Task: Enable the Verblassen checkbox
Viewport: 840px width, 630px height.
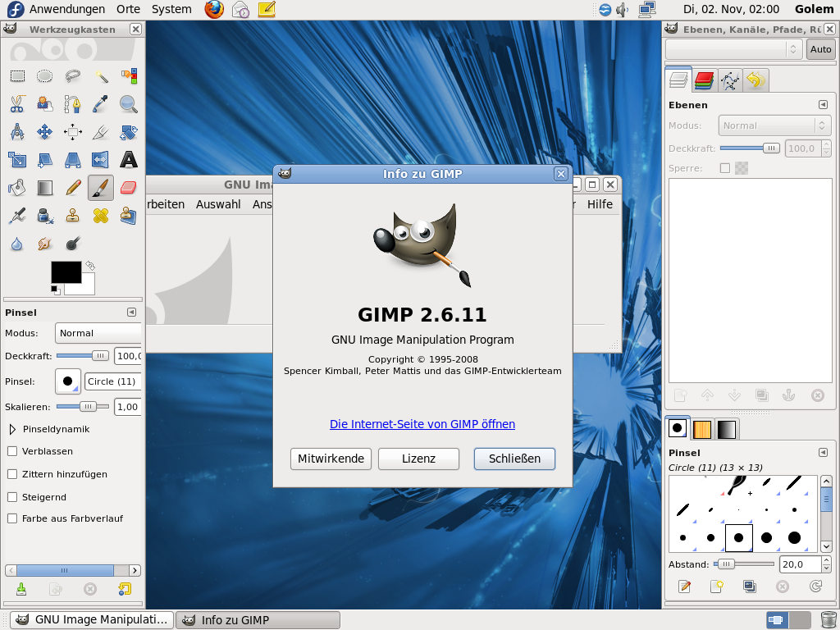Action: click(x=12, y=451)
